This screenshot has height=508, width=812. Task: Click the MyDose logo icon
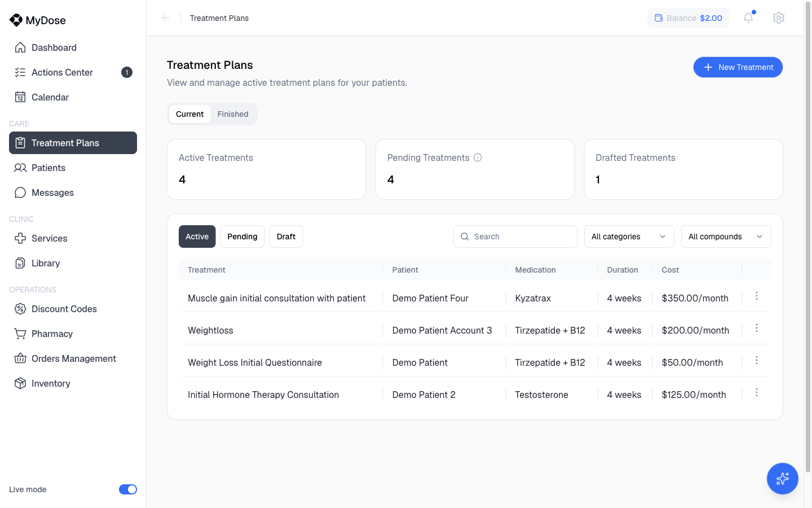tap(16, 20)
